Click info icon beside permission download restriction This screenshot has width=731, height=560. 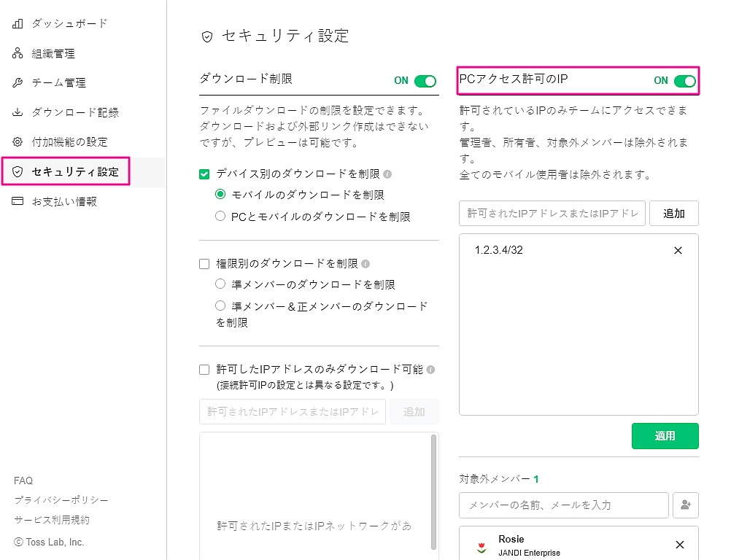point(365,264)
